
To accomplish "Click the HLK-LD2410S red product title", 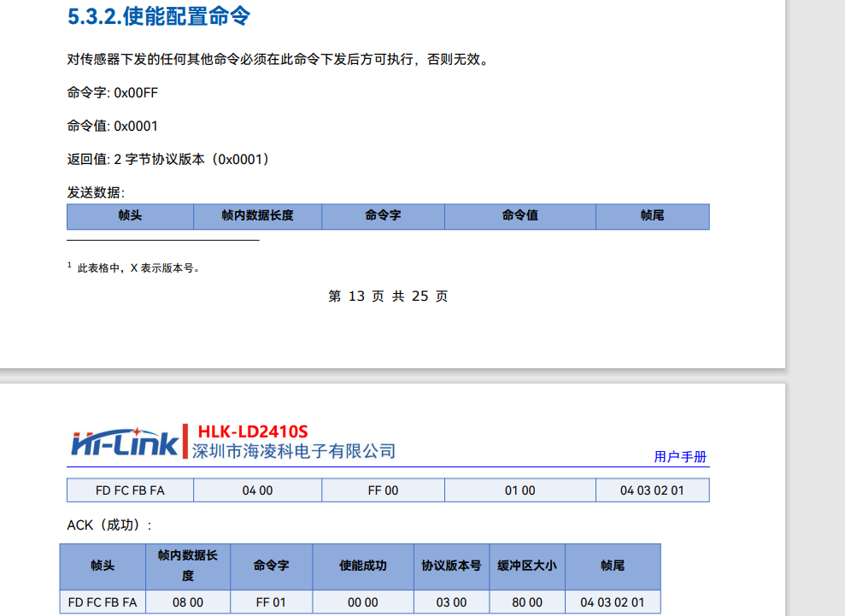I will pyautogui.click(x=253, y=431).
